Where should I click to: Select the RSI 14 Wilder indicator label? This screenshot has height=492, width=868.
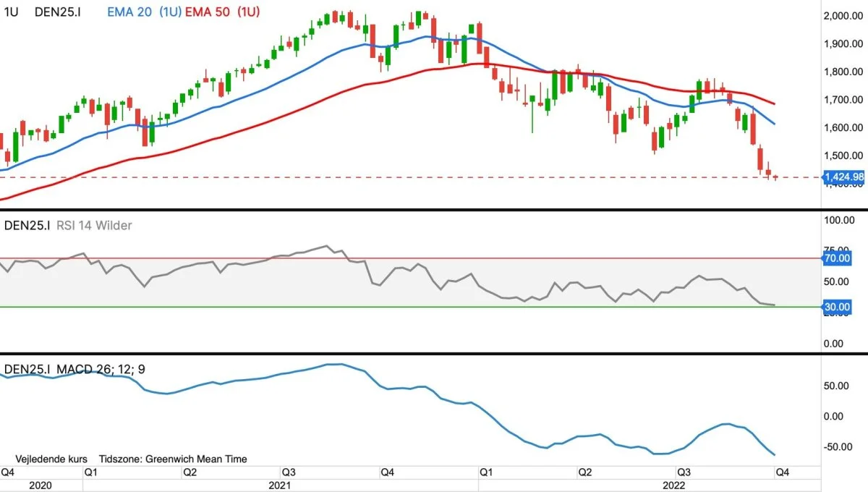coord(93,226)
